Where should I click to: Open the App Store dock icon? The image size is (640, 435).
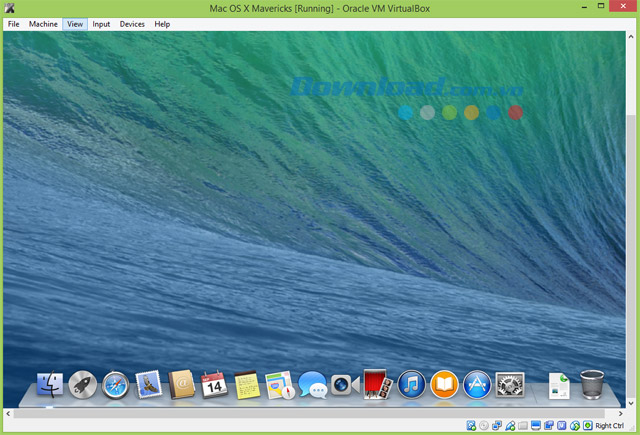tap(477, 385)
